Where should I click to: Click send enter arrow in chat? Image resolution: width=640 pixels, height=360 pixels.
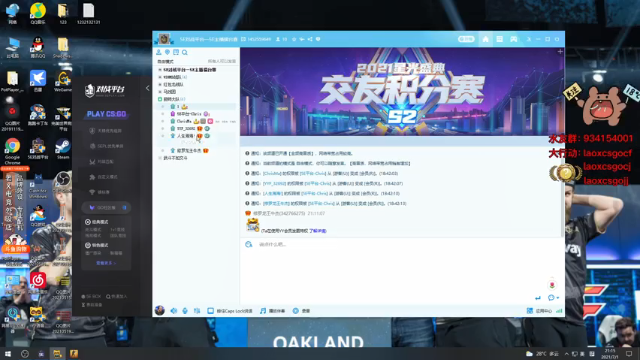tap(538, 298)
